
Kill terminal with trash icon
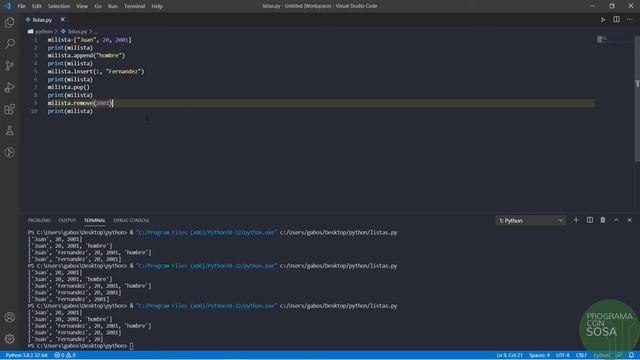(603, 220)
